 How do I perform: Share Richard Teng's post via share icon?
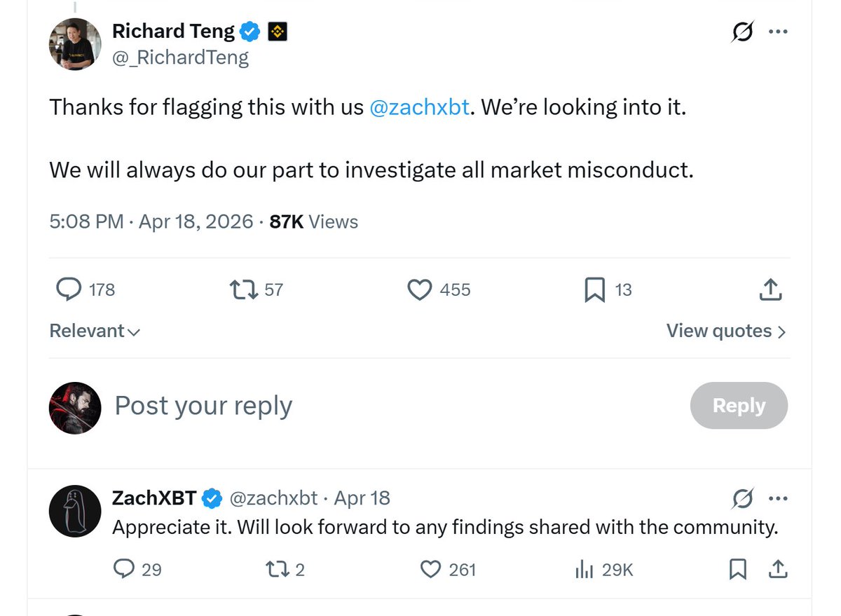tap(770, 289)
